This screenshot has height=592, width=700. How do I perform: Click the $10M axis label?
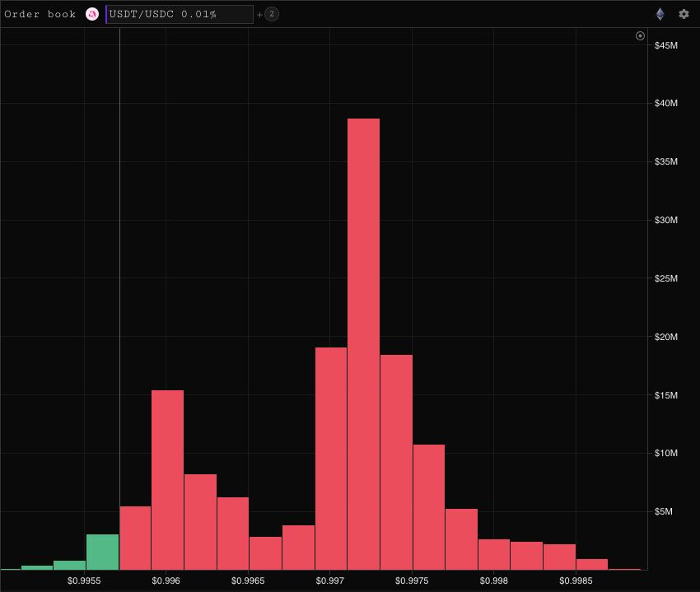[665, 453]
